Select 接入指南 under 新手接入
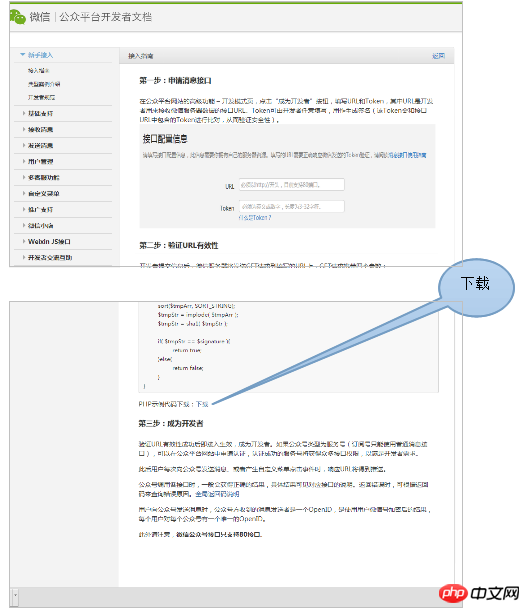 click(38, 70)
